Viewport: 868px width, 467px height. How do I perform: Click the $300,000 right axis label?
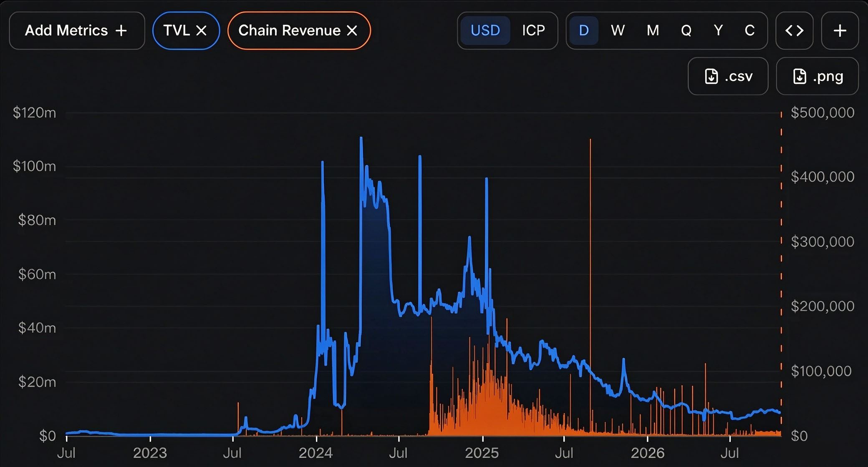(823, 242)
